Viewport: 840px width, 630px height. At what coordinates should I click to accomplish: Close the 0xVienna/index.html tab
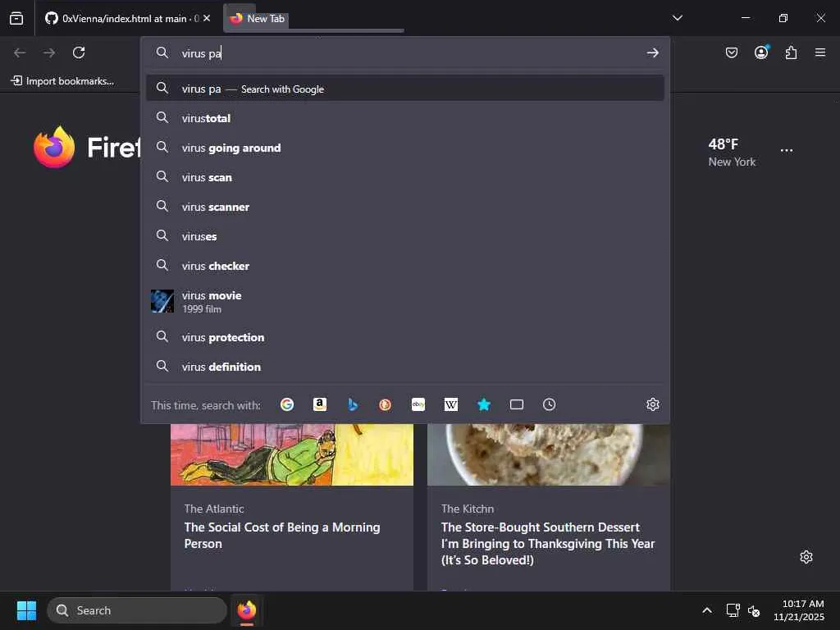tap(207, 18)
